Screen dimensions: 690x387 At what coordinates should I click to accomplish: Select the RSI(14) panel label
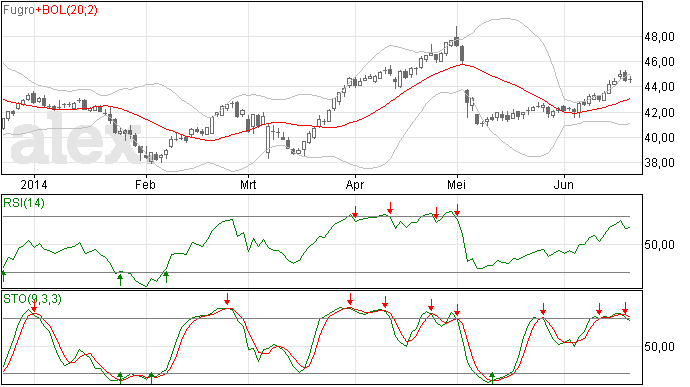[24, 203]
